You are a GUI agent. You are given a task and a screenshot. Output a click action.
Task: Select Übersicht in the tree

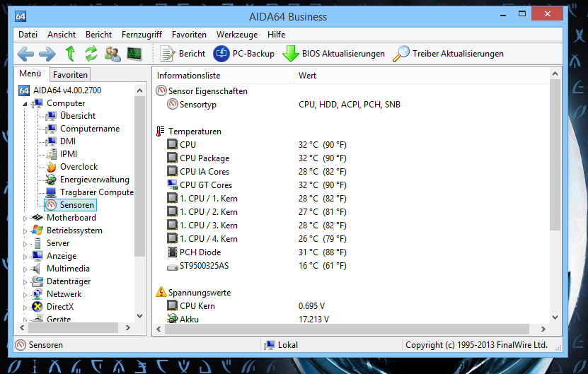[x=78, y=116]
